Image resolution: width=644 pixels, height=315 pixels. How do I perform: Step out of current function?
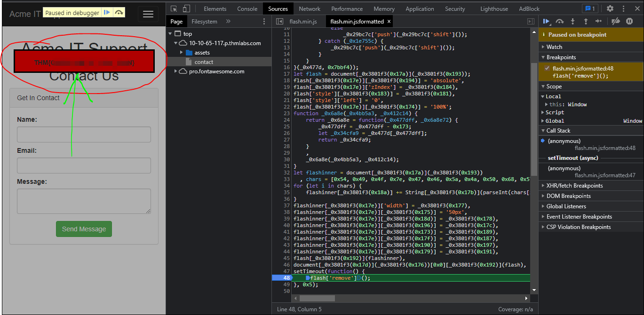pyautogui.click(x=586, y=21)
